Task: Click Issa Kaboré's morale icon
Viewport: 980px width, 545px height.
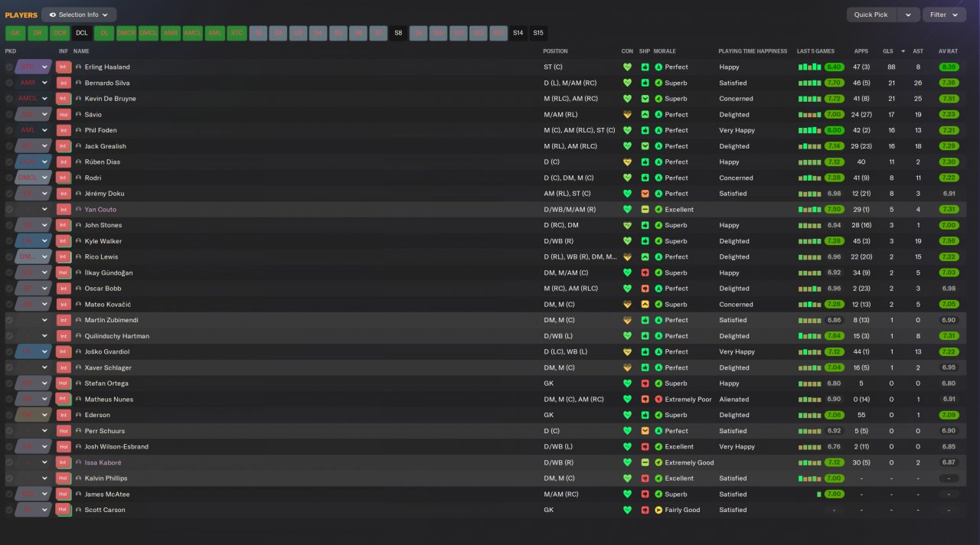Action: click(x=658, y=462)
